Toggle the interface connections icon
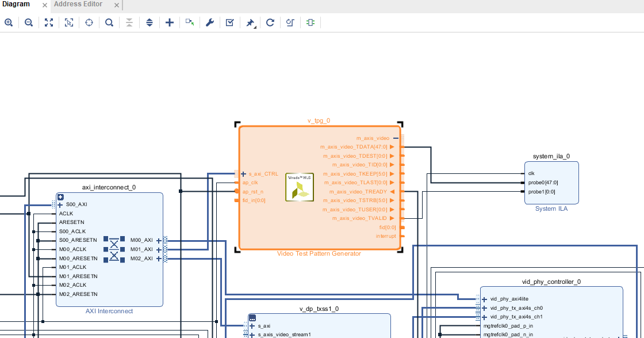This screenshot has width=644, height=338. (310, 22)
